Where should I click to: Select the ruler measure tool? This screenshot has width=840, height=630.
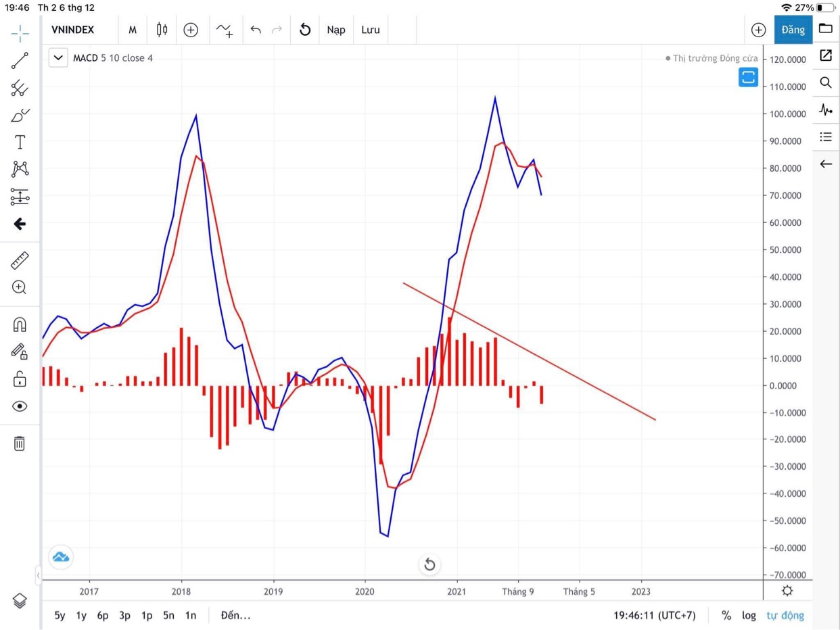(20, 260)
